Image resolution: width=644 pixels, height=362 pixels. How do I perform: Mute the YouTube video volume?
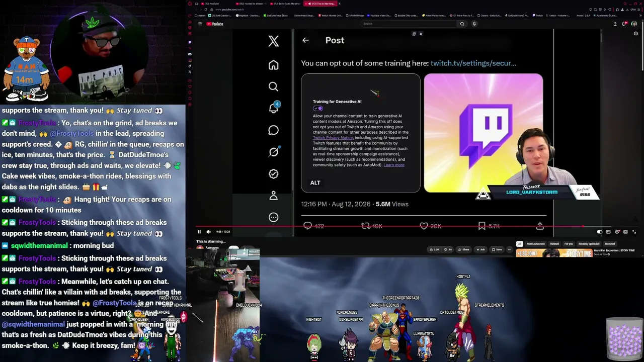209,232
